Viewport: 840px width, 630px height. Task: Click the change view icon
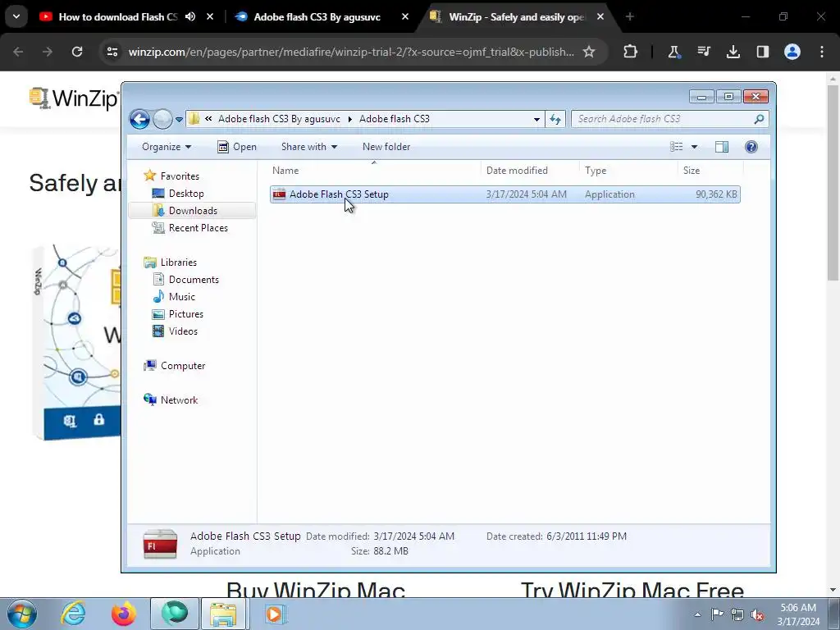pyautogui.click(x=677, y=147)
